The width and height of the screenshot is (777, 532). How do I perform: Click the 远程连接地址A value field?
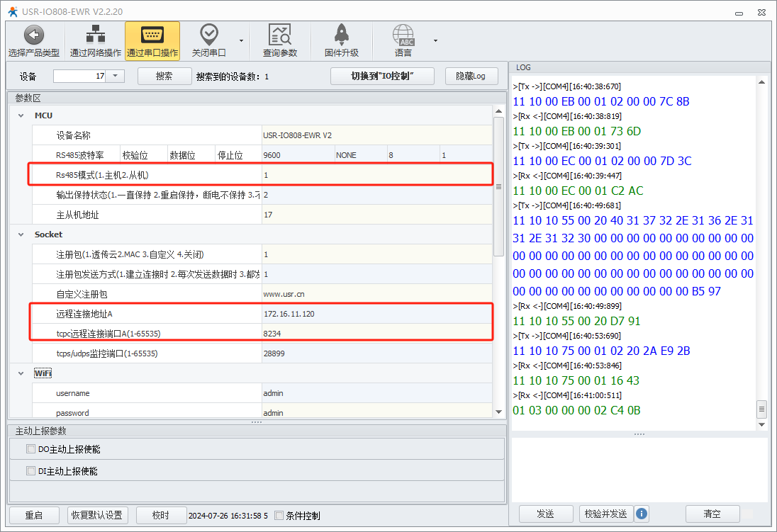(x=376, y=314)
